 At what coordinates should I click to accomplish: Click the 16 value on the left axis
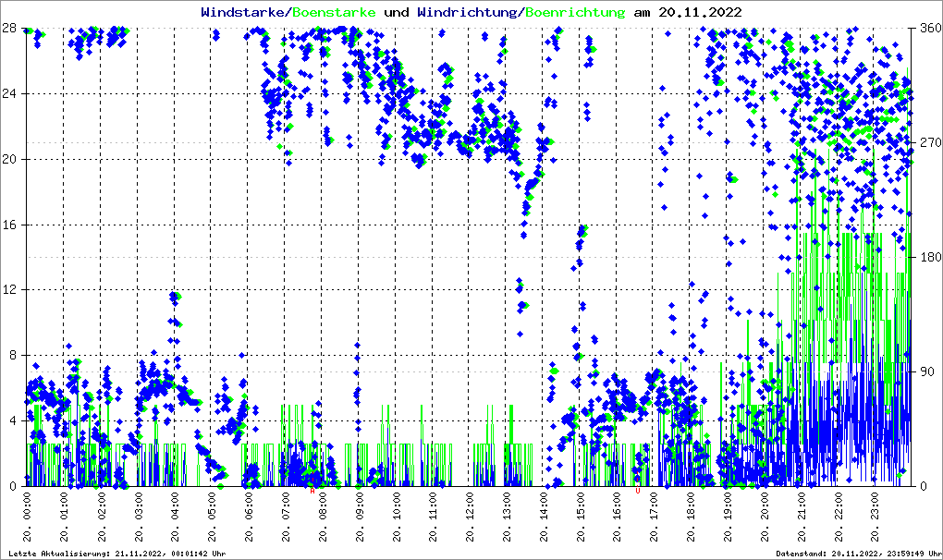8,225
